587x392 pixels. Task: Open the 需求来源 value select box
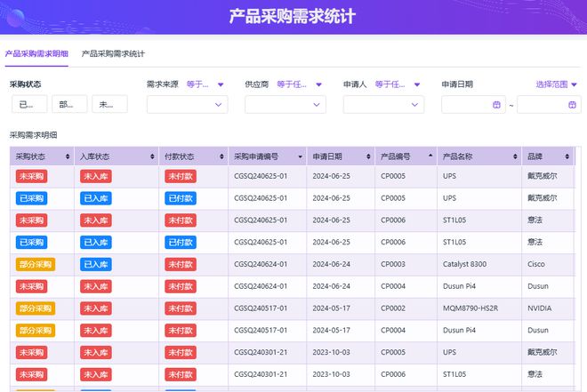pos(187,105)
